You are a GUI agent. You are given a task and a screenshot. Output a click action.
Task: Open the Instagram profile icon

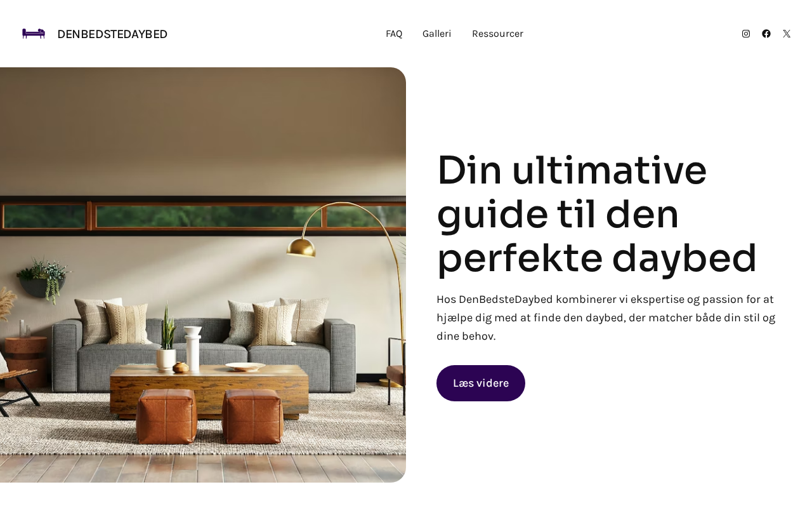(746, 34)
